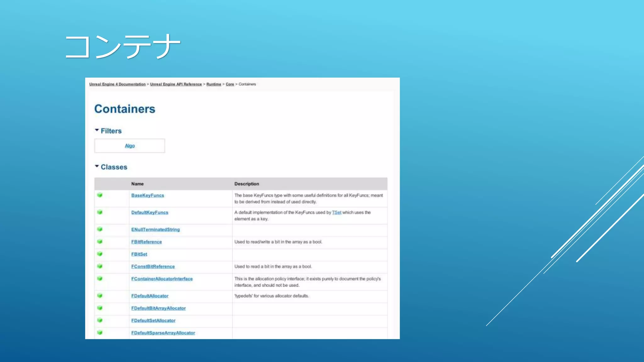
Task: Navigate to the Core breadcrumb
Action: pyautogui.click(x=230, y=84)
